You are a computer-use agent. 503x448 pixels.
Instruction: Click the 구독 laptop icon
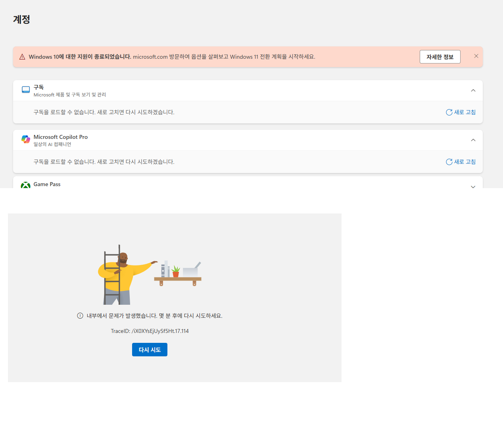coord(26,90)
